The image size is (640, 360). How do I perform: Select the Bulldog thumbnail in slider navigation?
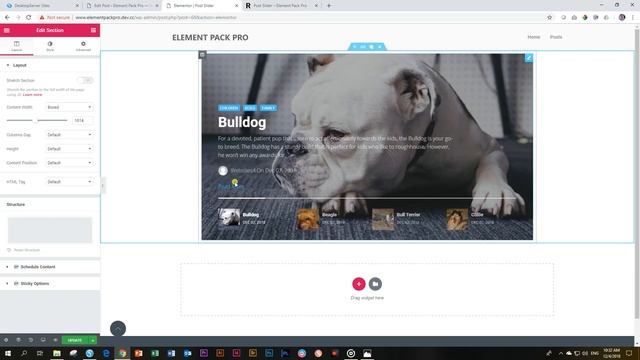click(229, 218)
